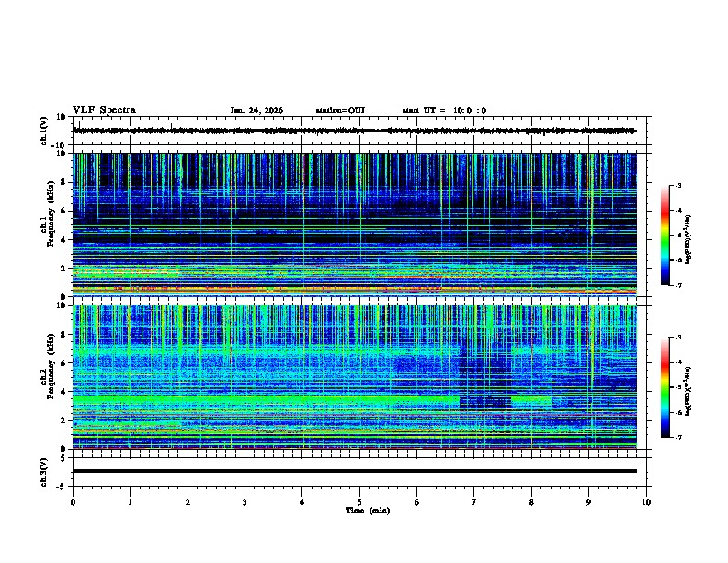This screenshot has height=563, width=728.
Task: Click the ch.2 PSD color bar
Action: click(665, 387)
